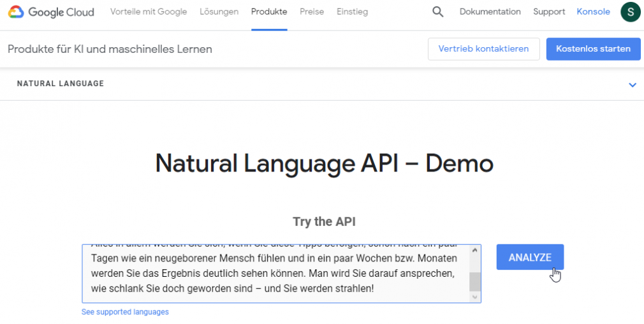
Task: Open the See supported languages link
Action: (x=125, y=312)
